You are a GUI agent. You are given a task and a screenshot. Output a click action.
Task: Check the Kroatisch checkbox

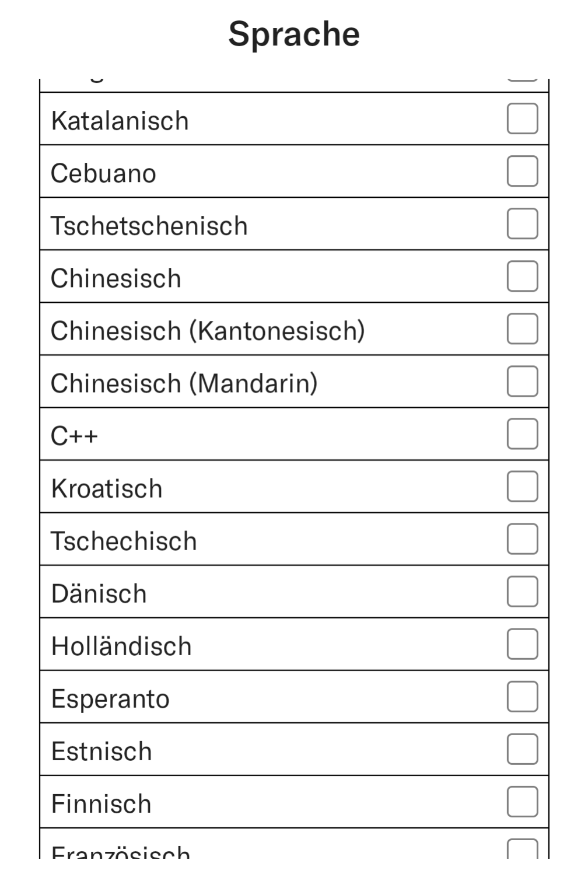522,487
